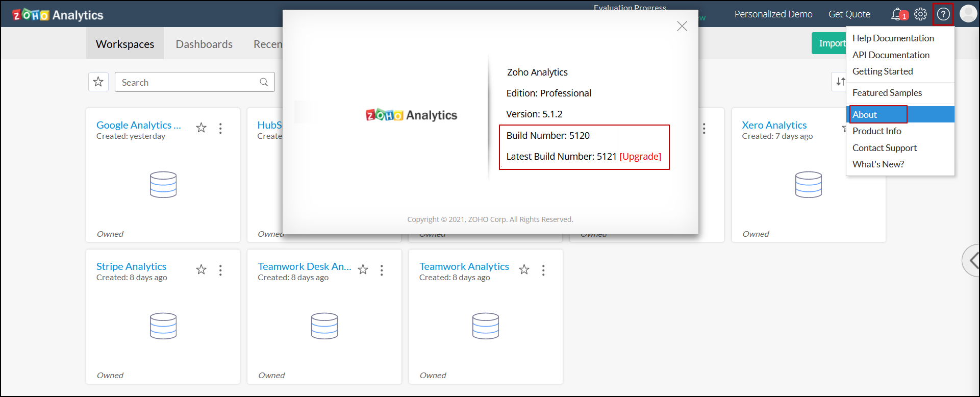Click 'Owned' label on Xero Analytics card

point(756,234)
